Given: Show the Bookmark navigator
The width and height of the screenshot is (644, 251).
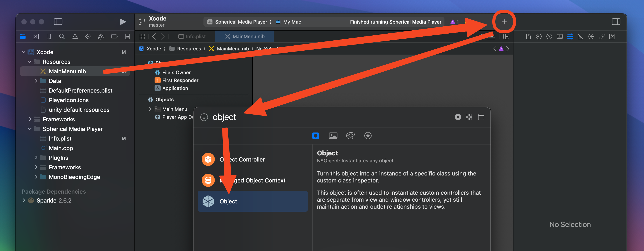Looking at the screenshot, I should [x=49, y=37].
